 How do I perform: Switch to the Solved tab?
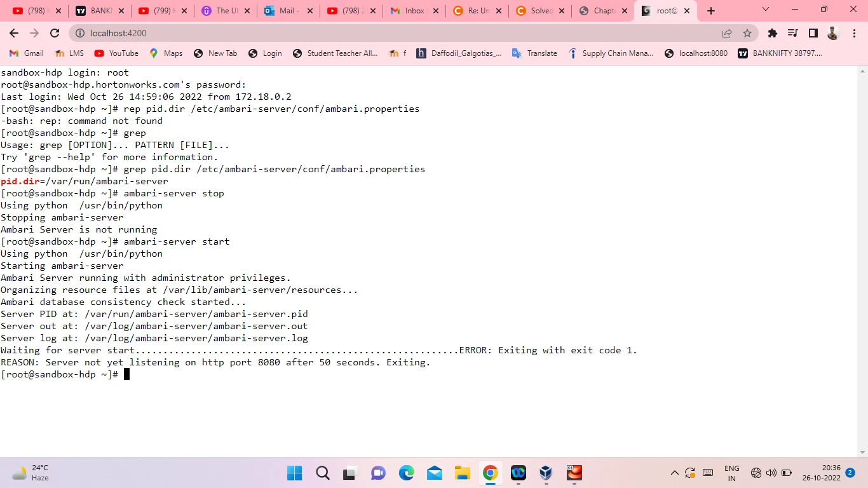pyautogui.click(x=540, y=11)
